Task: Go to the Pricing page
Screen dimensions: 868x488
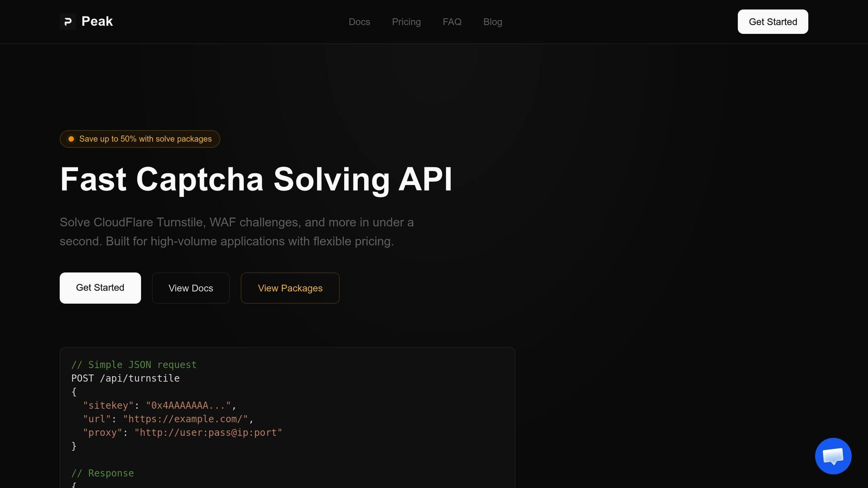Action: [x=406, y=22]
